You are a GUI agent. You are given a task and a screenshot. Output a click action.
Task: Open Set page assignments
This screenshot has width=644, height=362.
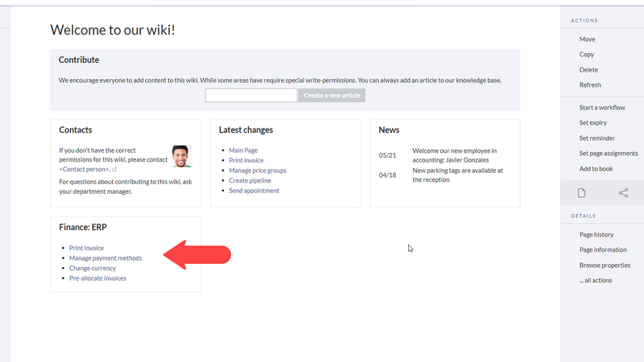coord(609,154)
